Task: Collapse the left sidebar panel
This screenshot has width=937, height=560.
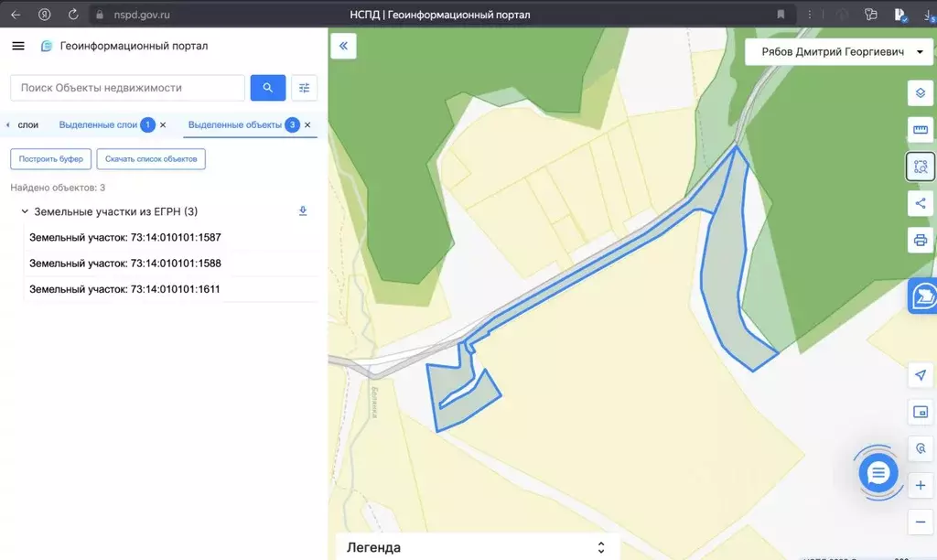Action: click(343, 46)
